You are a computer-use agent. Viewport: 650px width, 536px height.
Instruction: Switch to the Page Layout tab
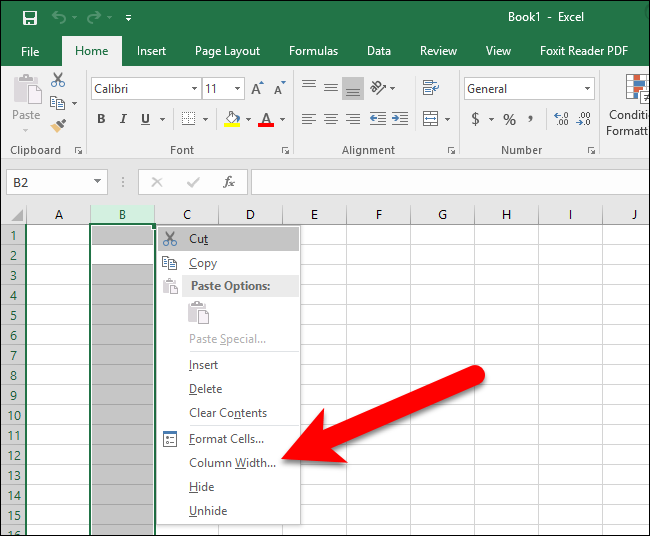pos(227,51)
